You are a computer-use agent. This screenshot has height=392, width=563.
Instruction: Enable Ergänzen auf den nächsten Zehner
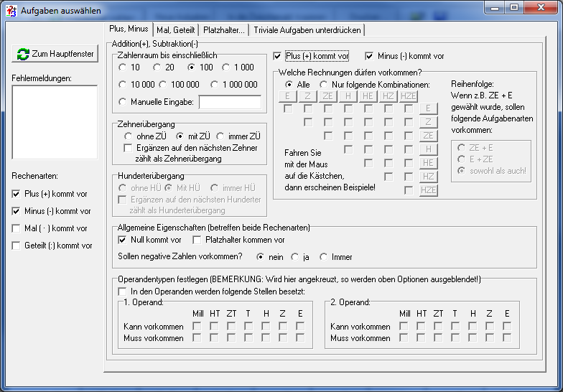(129, 148)
